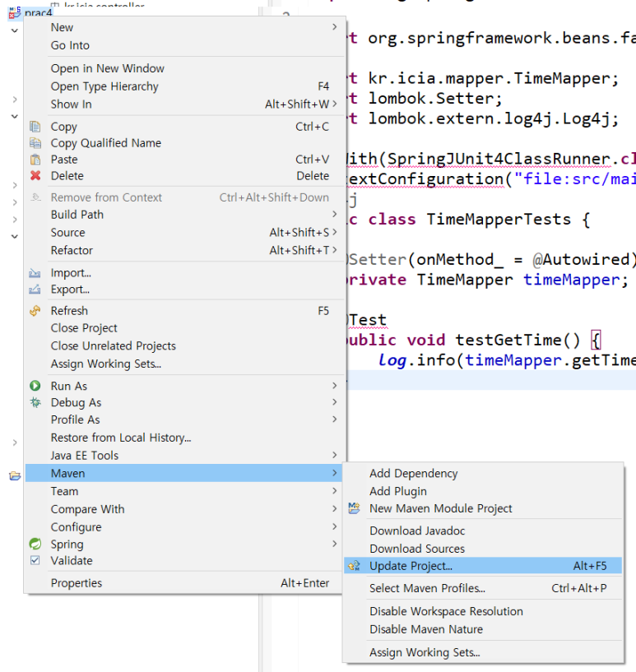
Task: Expand the Run As submenu arrow
Action: tap(335, 386)
